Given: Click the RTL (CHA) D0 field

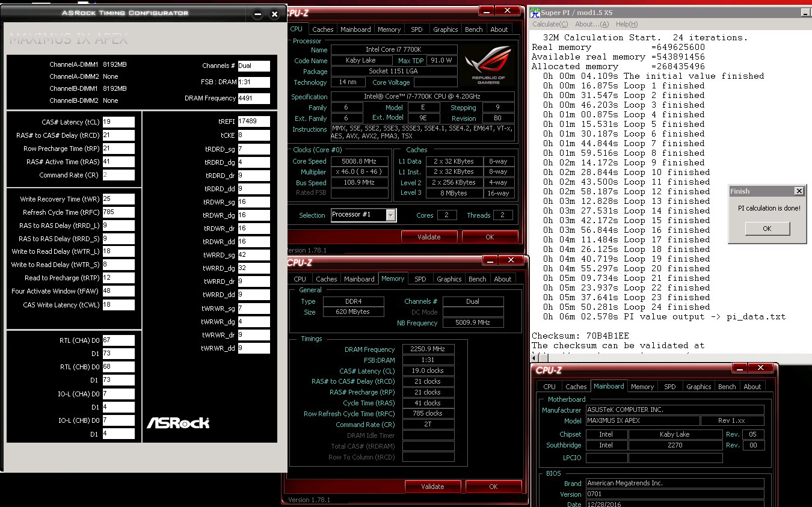Looking at the screenshot, I should pos(118,340).
